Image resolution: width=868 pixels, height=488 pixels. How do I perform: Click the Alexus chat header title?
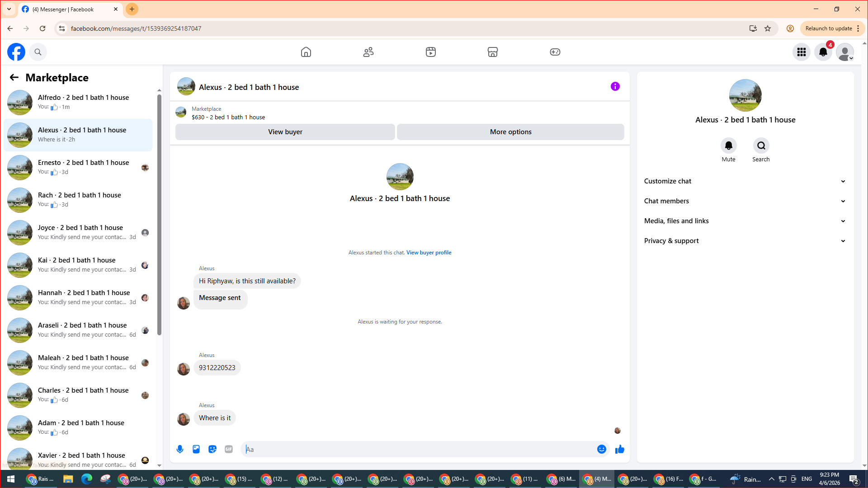249,87
